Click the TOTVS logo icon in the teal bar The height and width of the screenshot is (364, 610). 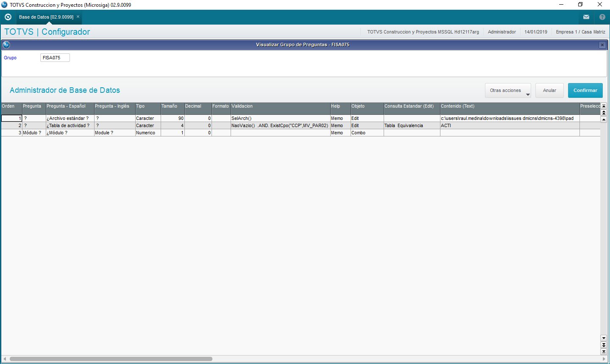coord(8,17)
